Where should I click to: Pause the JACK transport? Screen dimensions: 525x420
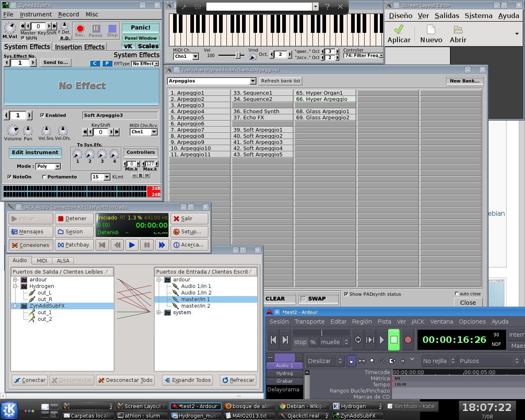click(x=147, y=245)
